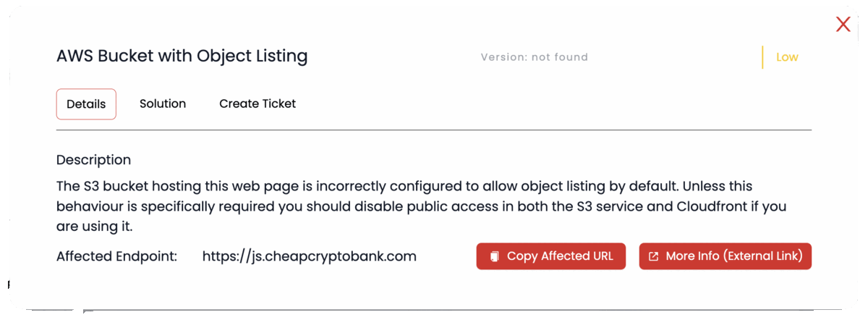868x315 pixels.
Task: Click the external link icon in More Info
Action: (654, 256)
